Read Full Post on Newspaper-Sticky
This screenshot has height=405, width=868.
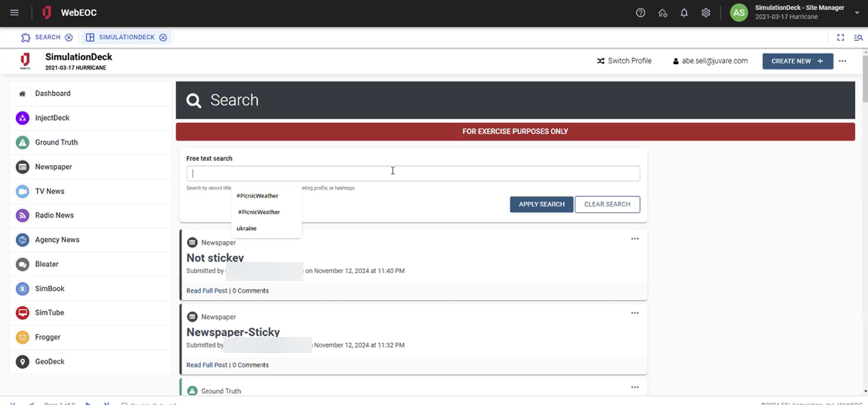[206, 365]
